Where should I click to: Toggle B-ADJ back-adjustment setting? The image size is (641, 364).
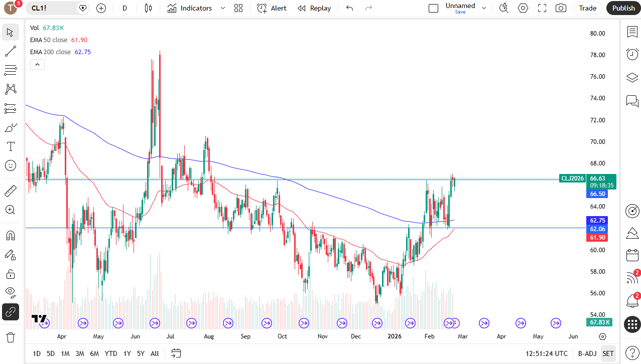coord(587,353)
